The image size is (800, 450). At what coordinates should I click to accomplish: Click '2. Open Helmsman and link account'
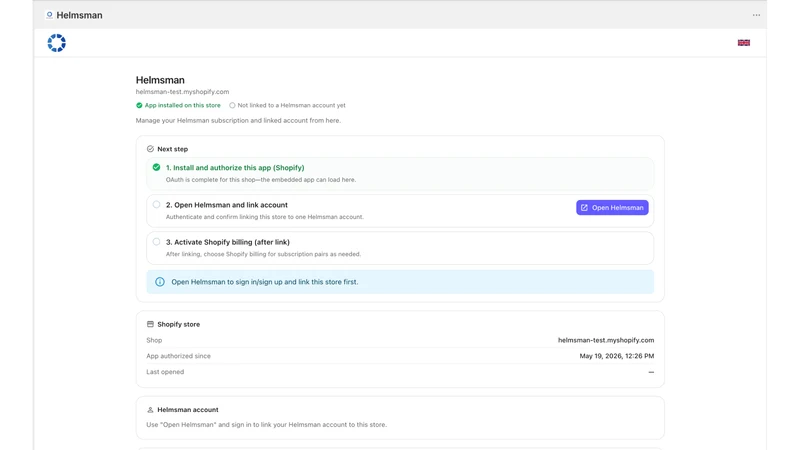[x=227, y=205]
